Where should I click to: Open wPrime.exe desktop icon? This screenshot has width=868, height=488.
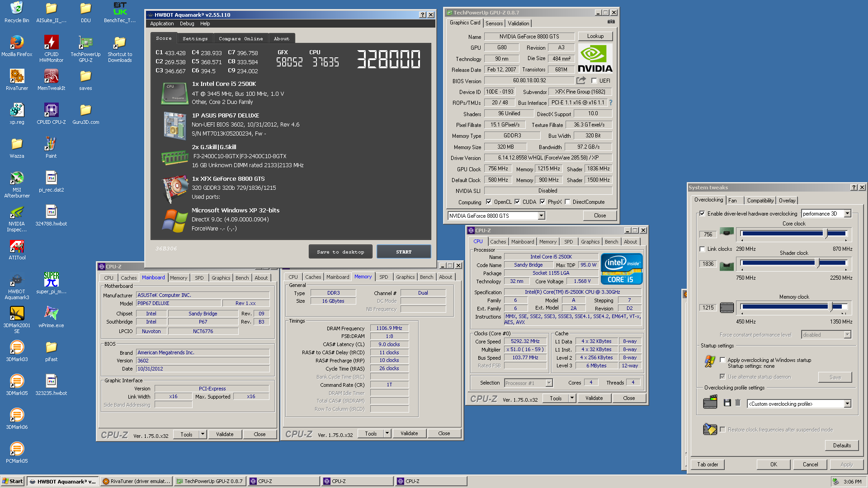pos(51,317)
